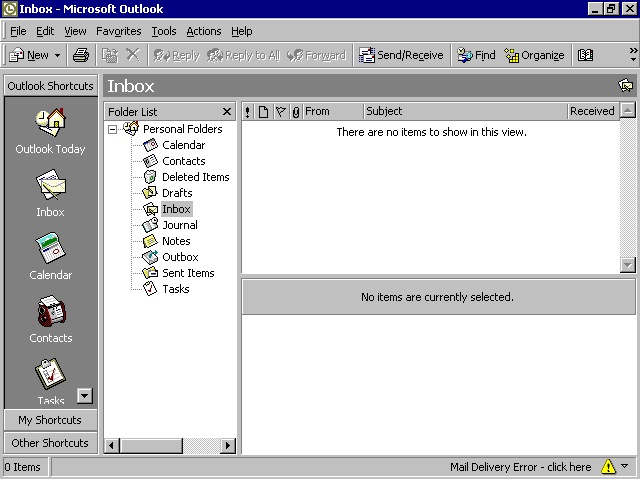
Task: Click Folder List scroll-right arrow
Action: (x=228, y=445)
